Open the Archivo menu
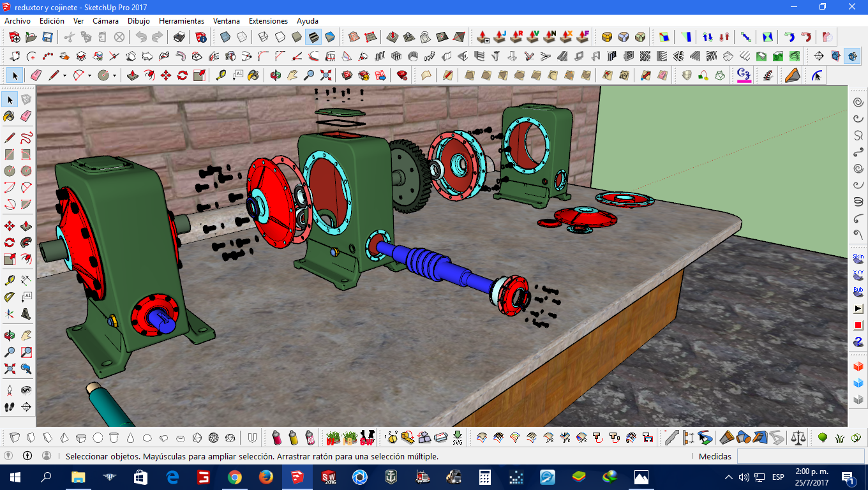This screenshot has height=490, width=868. (x=17, y=21)
